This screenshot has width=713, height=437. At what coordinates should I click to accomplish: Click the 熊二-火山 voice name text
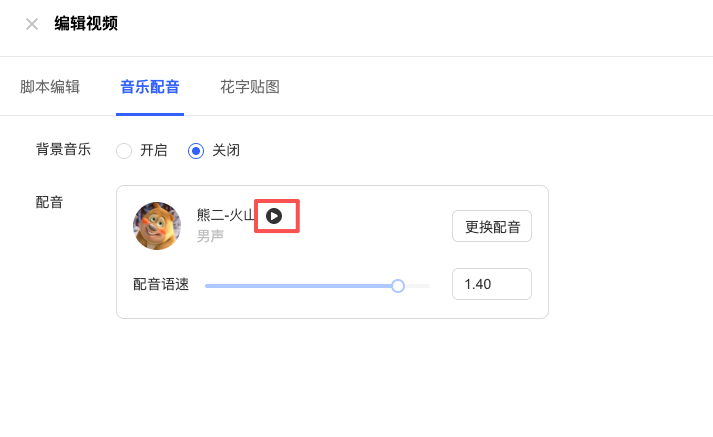point(226,215)
